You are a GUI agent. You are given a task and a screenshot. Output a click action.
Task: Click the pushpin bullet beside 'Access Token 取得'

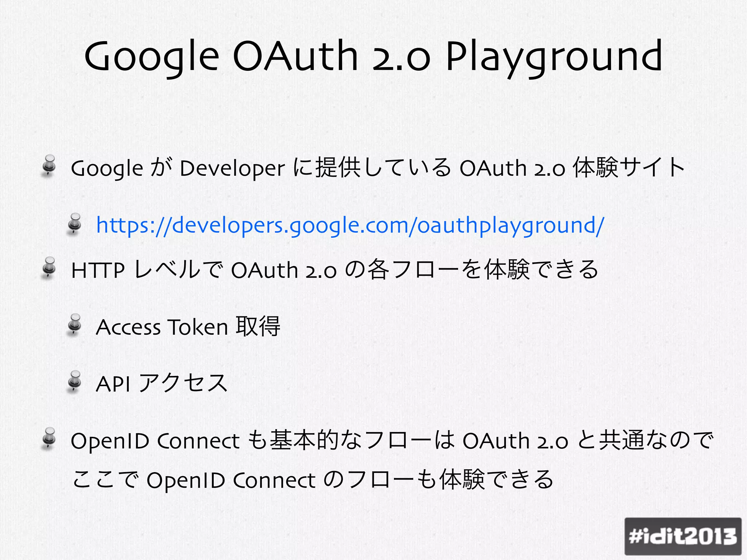pyautogui.click(x=74, y=324)
